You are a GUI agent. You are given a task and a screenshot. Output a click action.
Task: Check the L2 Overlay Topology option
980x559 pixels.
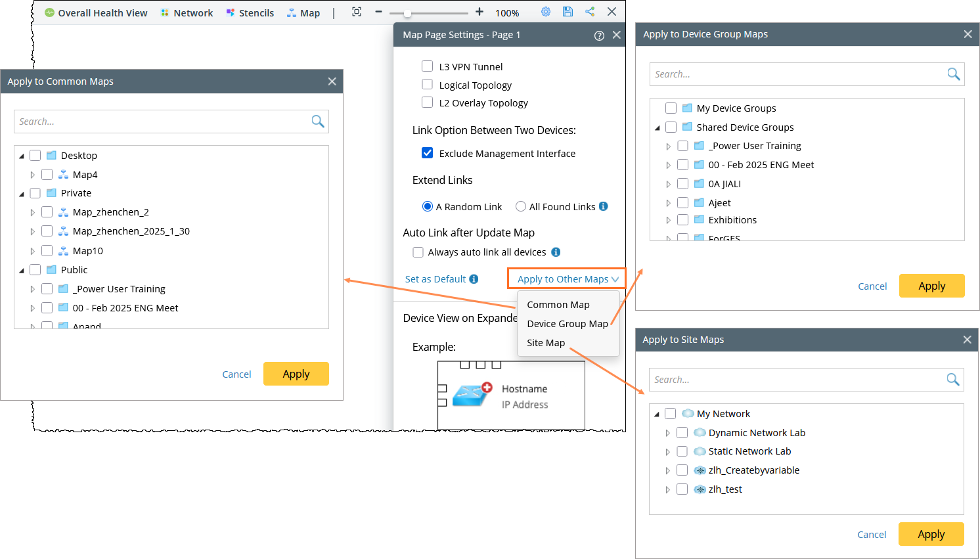click(427, 102)
